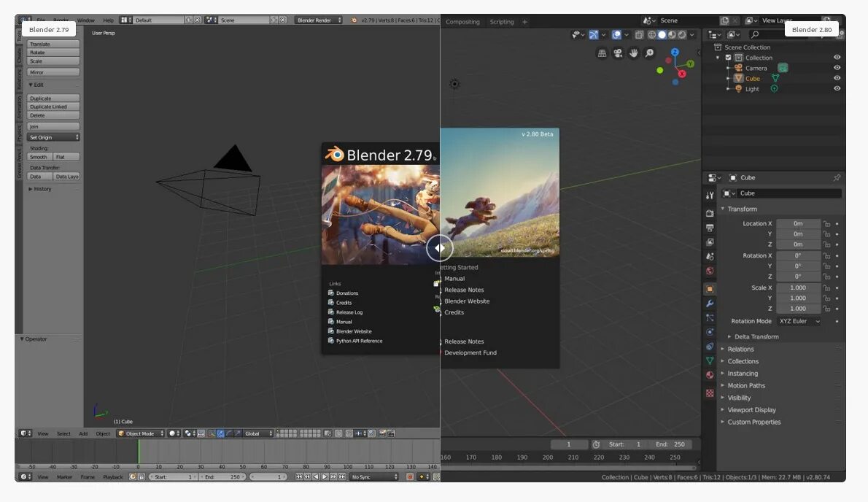Toggle lock on Rotation X
This screenshot has width=868, height=502.
(x=826, y=255)
